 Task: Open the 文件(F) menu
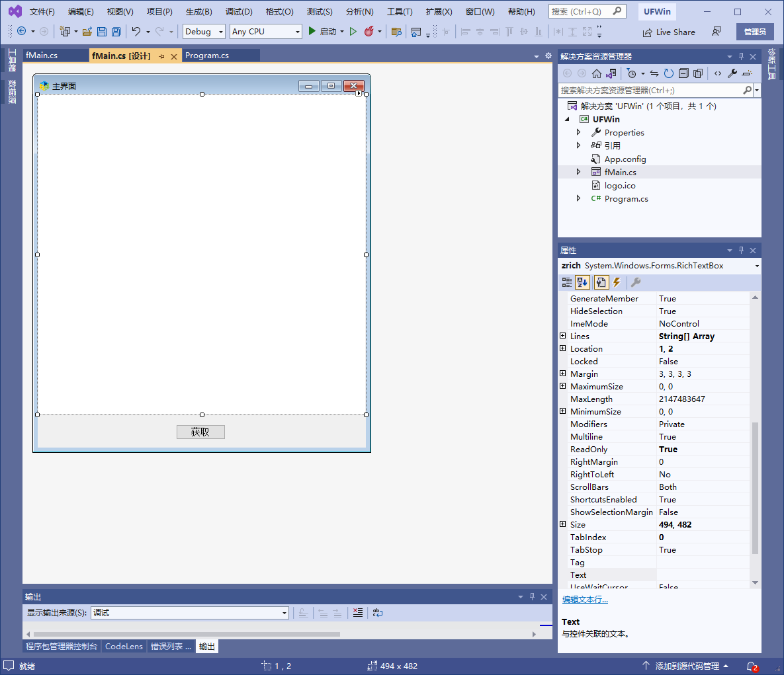[x=42, y=11]
